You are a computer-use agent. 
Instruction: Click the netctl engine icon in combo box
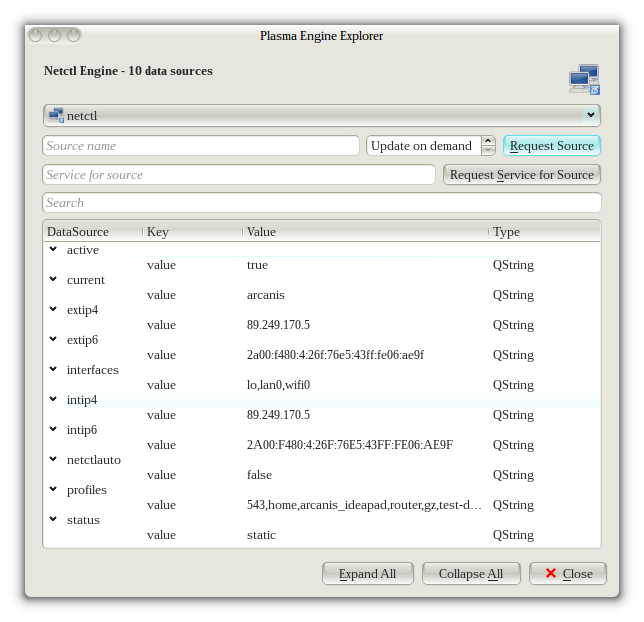tap(56, 116)
